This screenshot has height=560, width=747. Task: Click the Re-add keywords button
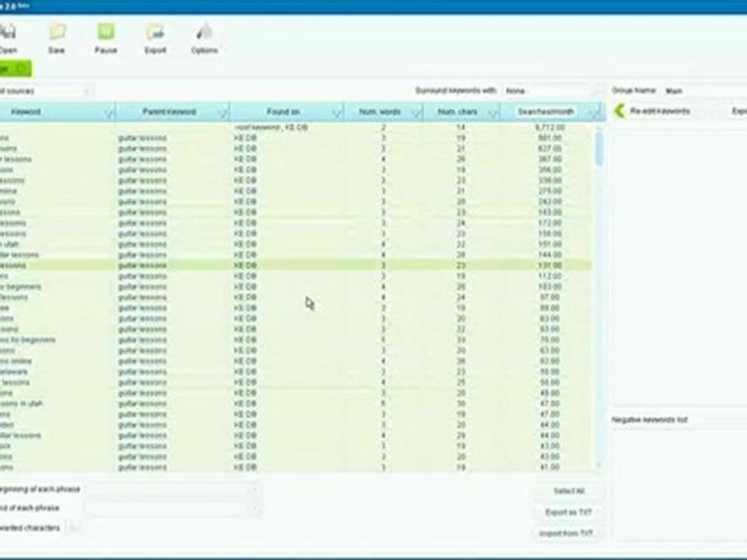(660, 111)
